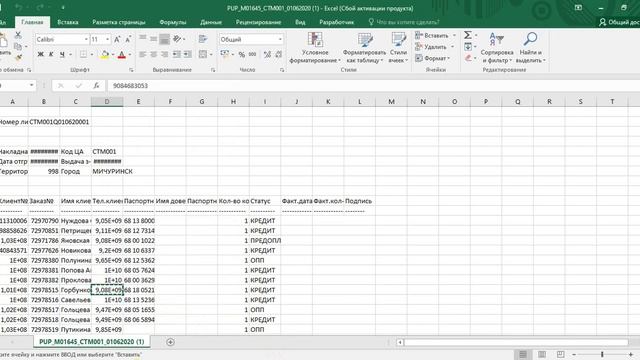Screen dimensions: 640x360
Task: Decrease indent in alignment group
Action: [177, 54]
